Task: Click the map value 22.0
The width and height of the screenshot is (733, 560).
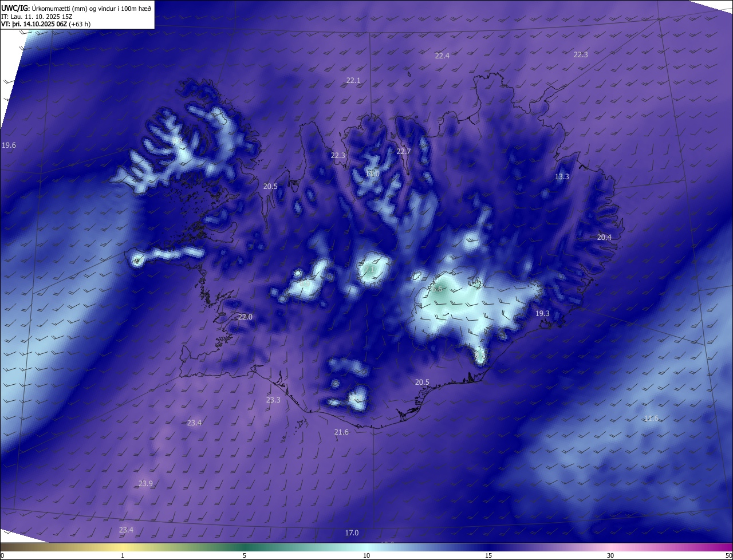Action: 245,317
